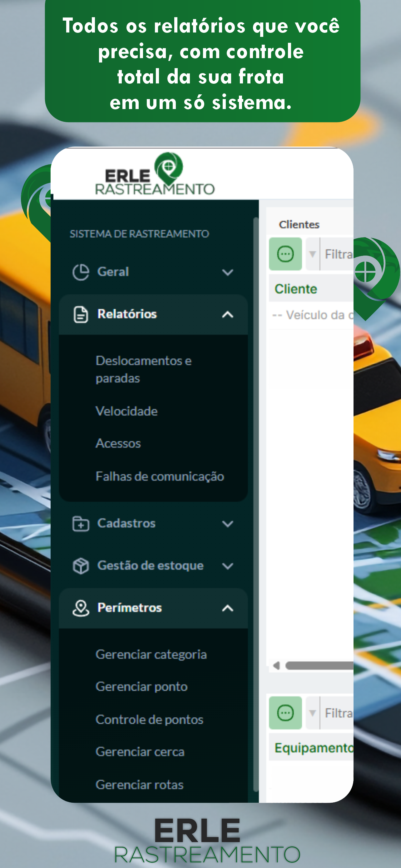Screen dimensions: 401x868
Task: Open Deslocamentos e paradas report
Action: (x=144, y=369)
